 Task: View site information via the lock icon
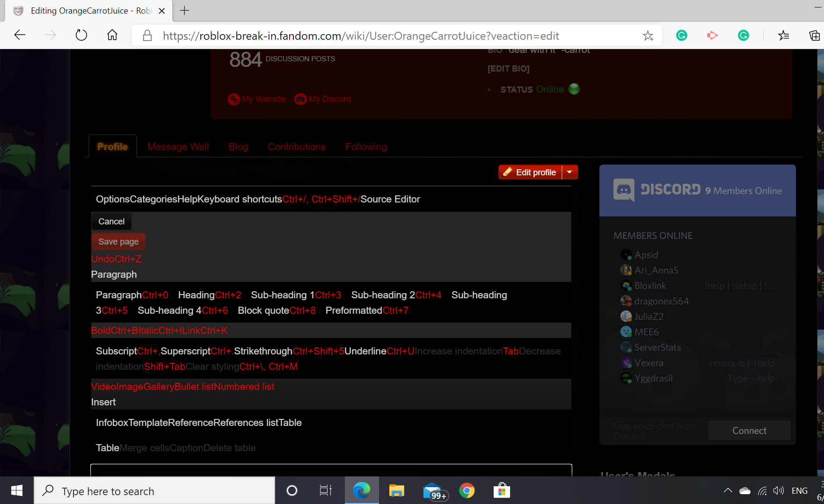[x=147, y=36]
